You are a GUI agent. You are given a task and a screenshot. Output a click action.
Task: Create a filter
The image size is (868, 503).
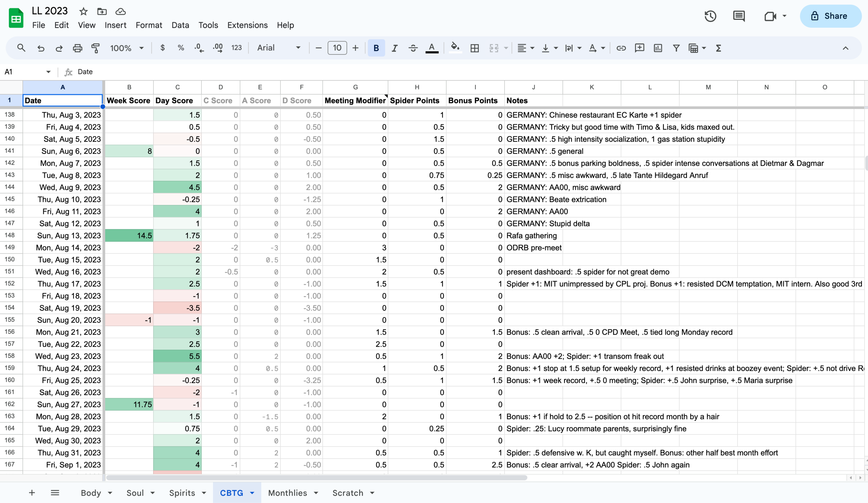[x=676, y=48]
